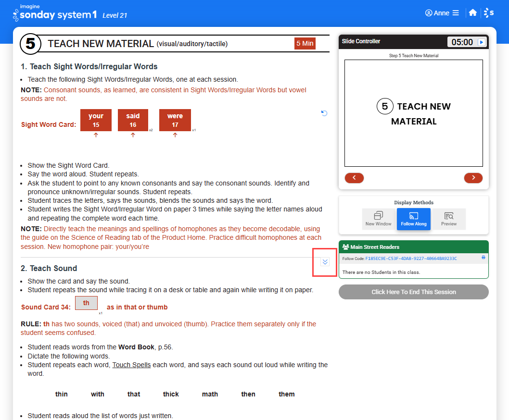Click the print icon next to follow code
The height and width of the screenshot is (420, 509).
point(484,258)
